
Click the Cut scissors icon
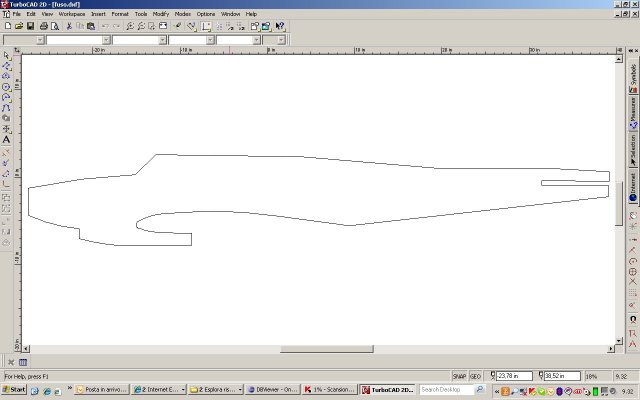coord(69,26)
